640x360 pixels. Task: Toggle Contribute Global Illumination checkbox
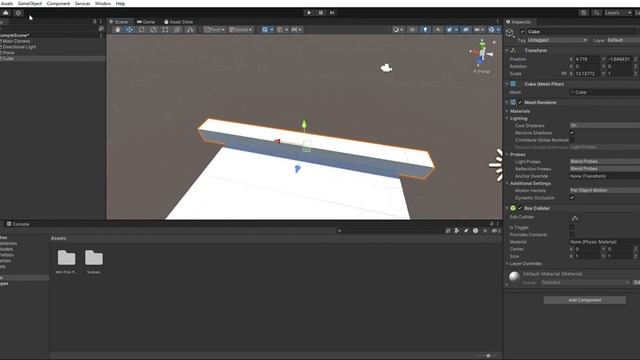[572, 140]
